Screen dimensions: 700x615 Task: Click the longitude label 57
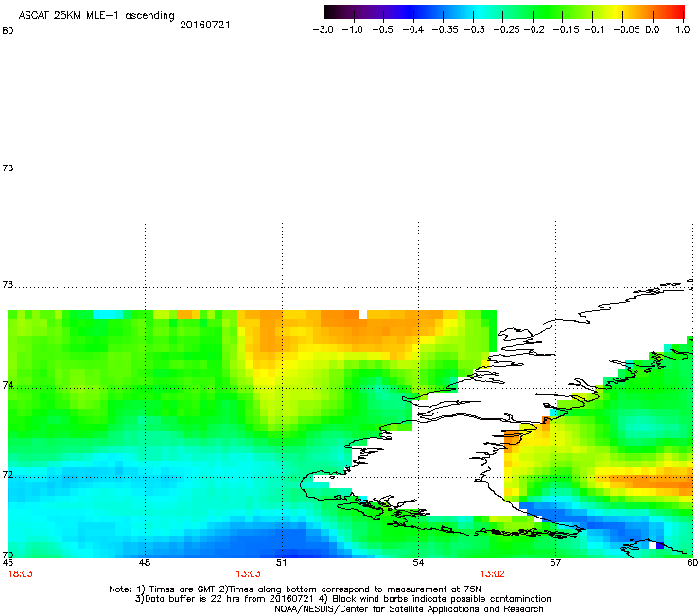pos(555,563)
